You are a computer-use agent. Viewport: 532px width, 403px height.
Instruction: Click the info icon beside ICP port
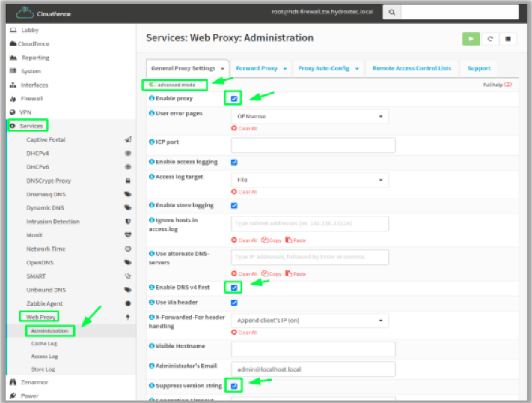tap(152, 142)
